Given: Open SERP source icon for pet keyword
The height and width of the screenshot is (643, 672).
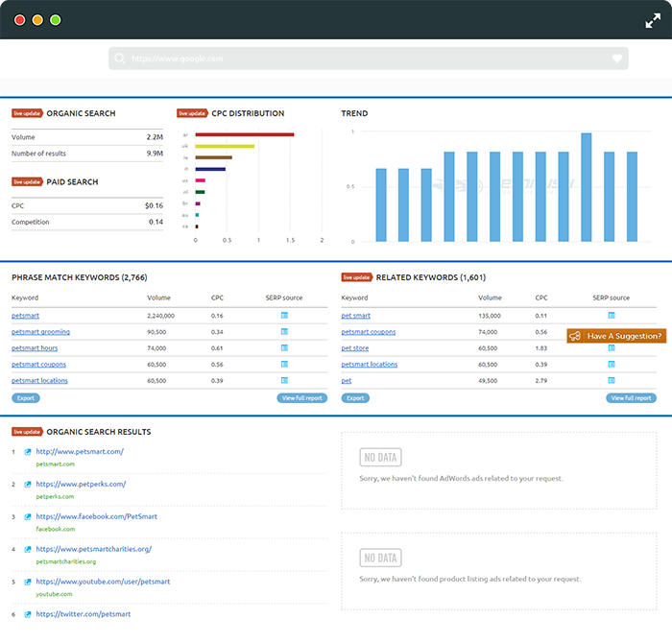Looking at the screenshot, I should (612, 380).
